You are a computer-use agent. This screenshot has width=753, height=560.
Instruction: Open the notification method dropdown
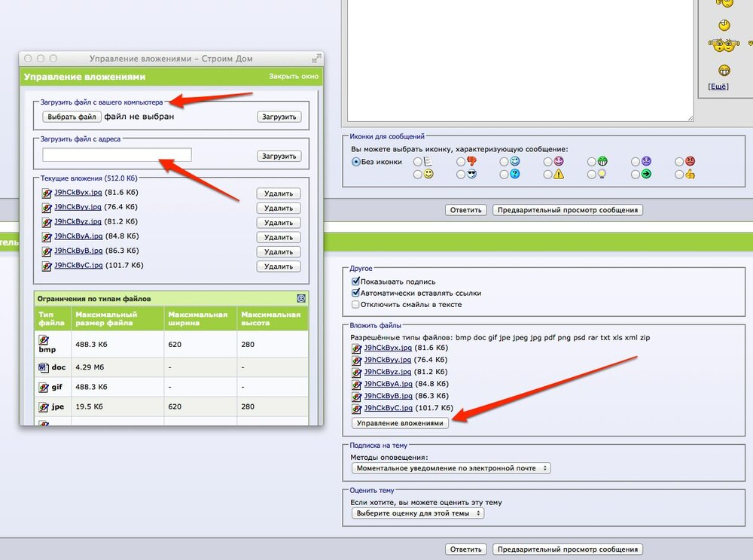pyautogui.click(x=451, y=468)
